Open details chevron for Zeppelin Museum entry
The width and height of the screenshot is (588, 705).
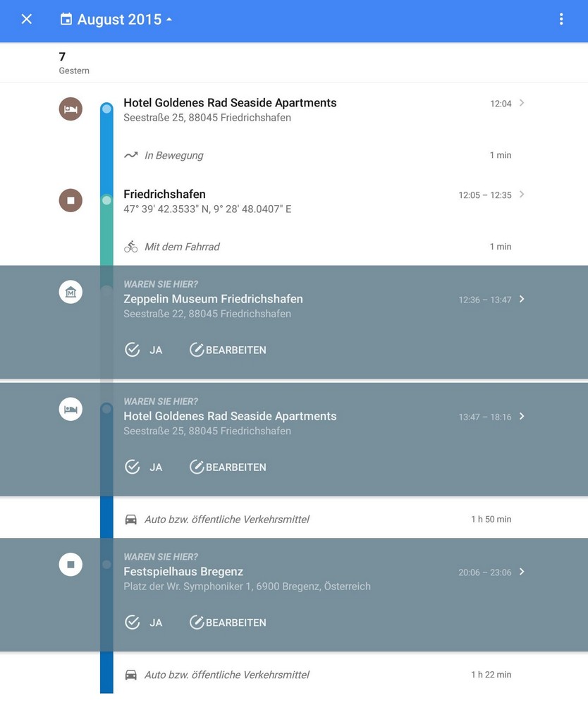(x=522, y=299)
